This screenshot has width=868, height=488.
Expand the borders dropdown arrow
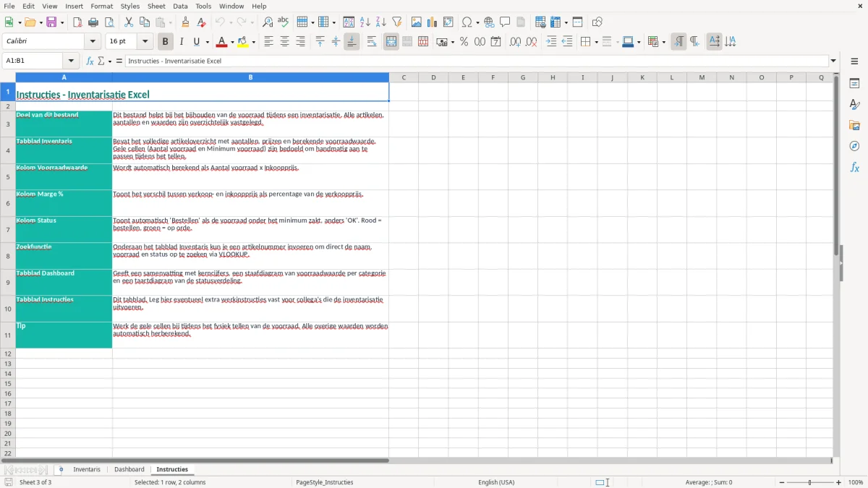596,42
